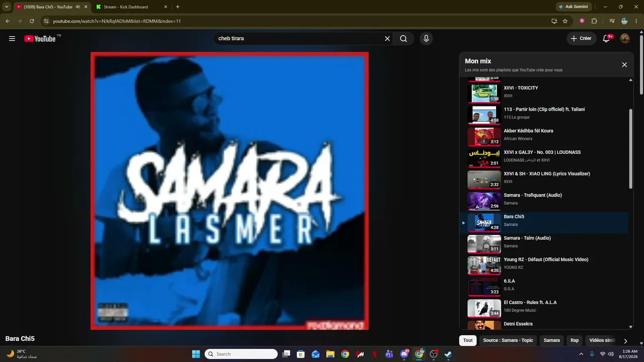Screen dimensions: 644x362
Task: Switch to the Stream - Kick Dashboard tab
Action: (x=131, y=7)
